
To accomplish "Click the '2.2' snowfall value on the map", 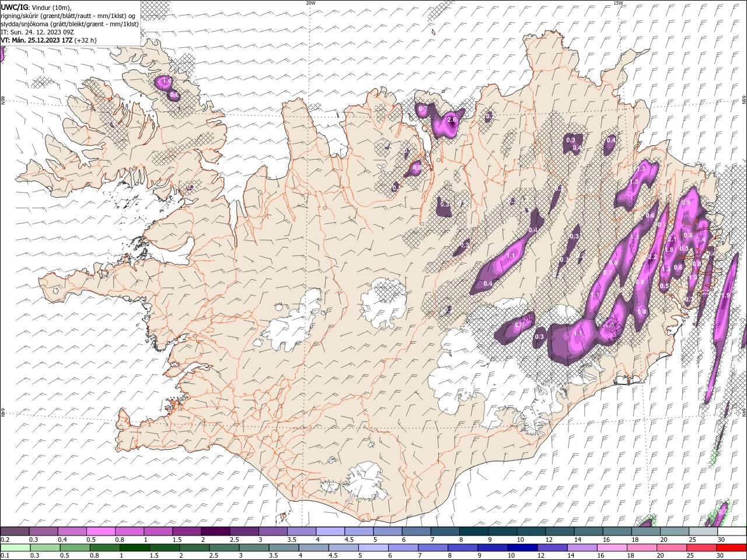I will [653, 257].
